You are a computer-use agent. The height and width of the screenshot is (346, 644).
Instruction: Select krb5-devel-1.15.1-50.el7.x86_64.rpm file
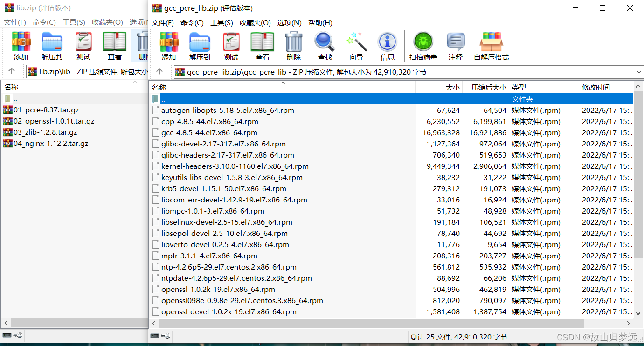224,189
